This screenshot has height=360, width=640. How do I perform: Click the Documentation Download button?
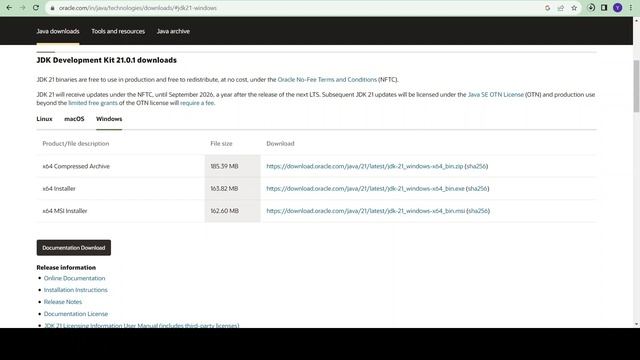point(73,248)
